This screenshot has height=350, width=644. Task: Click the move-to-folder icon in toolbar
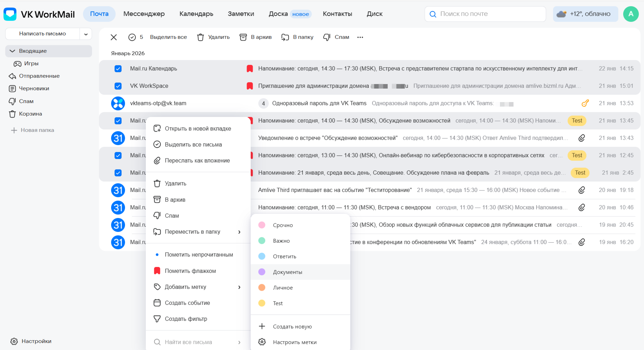point(285,37)
